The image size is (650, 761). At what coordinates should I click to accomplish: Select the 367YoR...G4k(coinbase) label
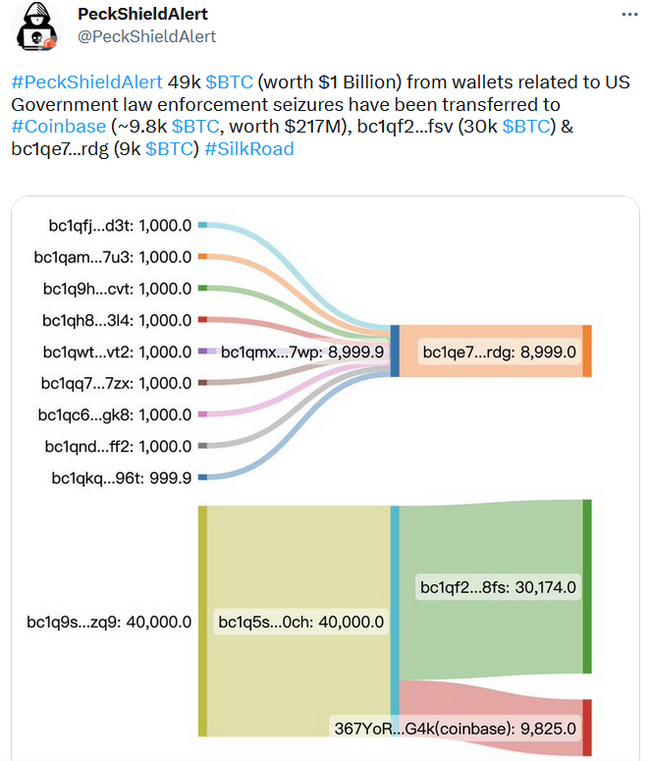(x=455, y=728)
